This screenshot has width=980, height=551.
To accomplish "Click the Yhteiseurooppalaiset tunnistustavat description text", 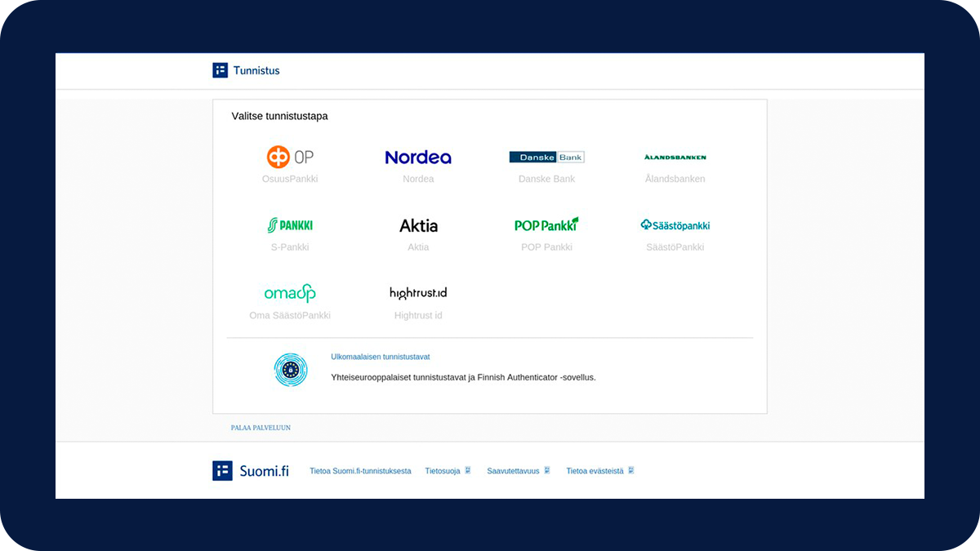I will point(463,378).
